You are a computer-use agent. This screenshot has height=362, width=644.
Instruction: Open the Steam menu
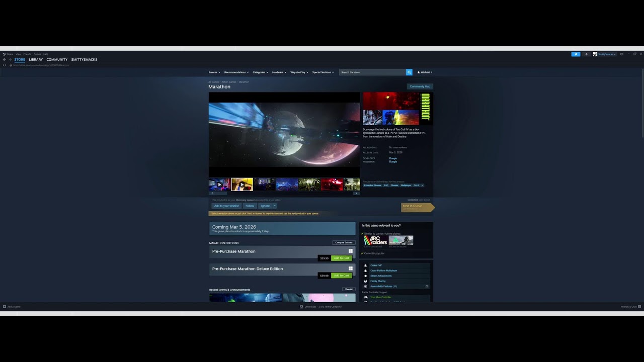click(10, 54)
